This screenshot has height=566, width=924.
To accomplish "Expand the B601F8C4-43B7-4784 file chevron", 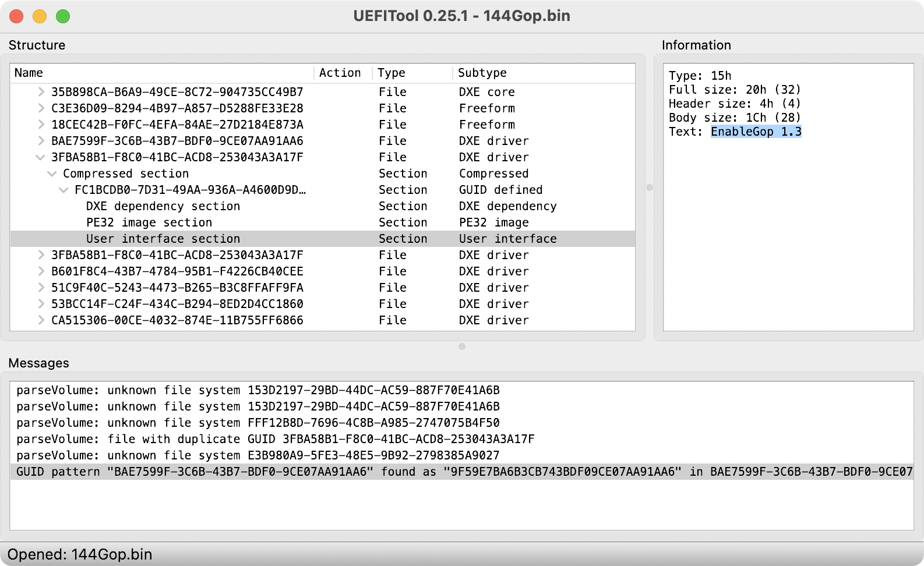I will coord(41,271).
